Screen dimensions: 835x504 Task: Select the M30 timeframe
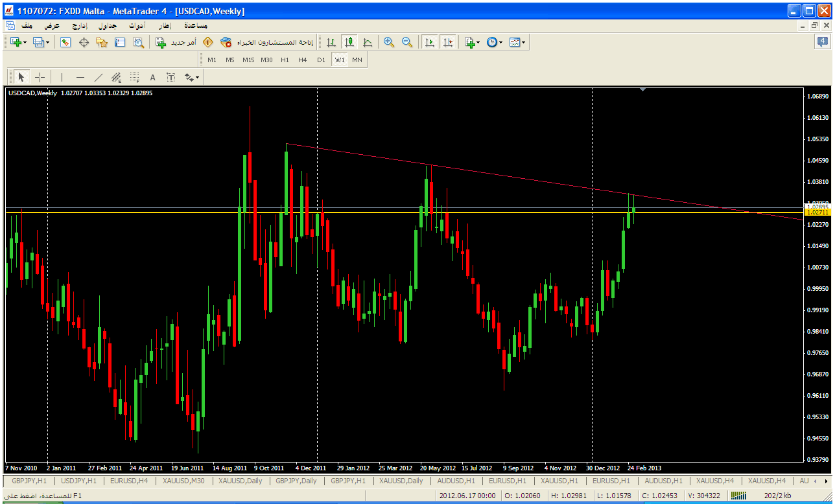click(266, 60)
